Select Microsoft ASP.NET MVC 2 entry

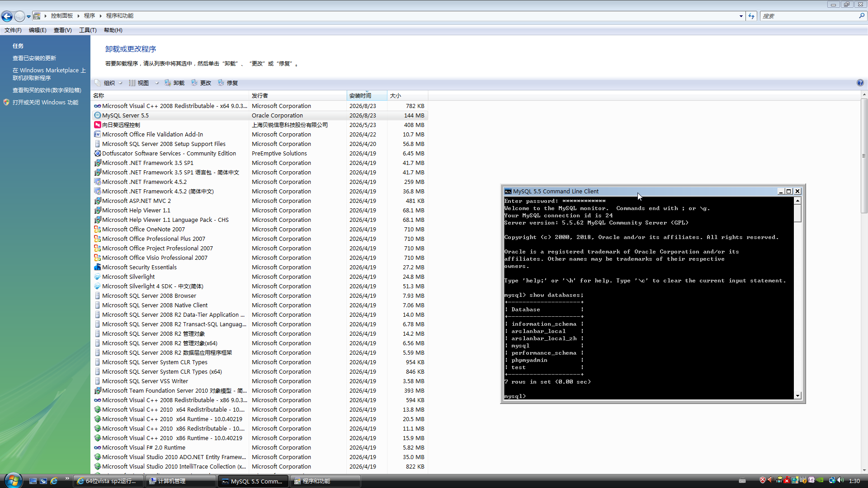tap(259, 201)
